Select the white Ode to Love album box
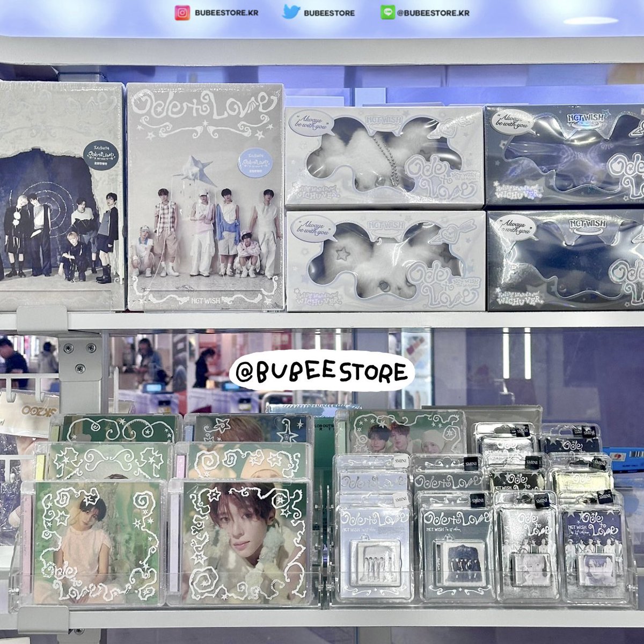644x644 pixels. pyautogui.click(x=205, y=196)
